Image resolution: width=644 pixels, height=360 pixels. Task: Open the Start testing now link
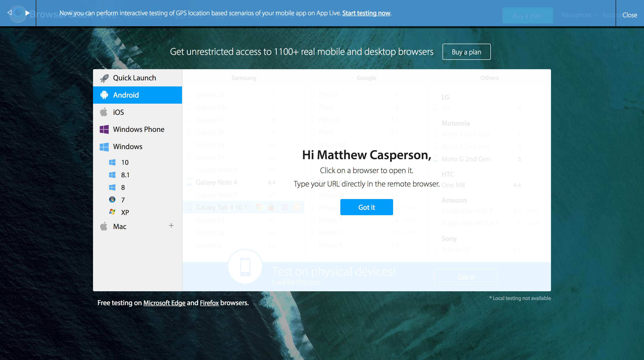point(366,13)
